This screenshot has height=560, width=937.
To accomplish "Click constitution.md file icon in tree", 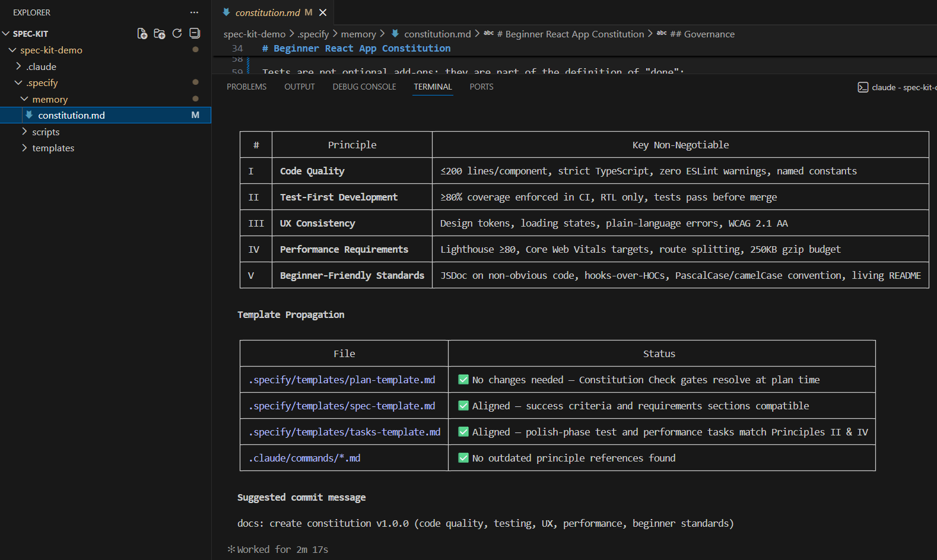I will tap(29, 115).
